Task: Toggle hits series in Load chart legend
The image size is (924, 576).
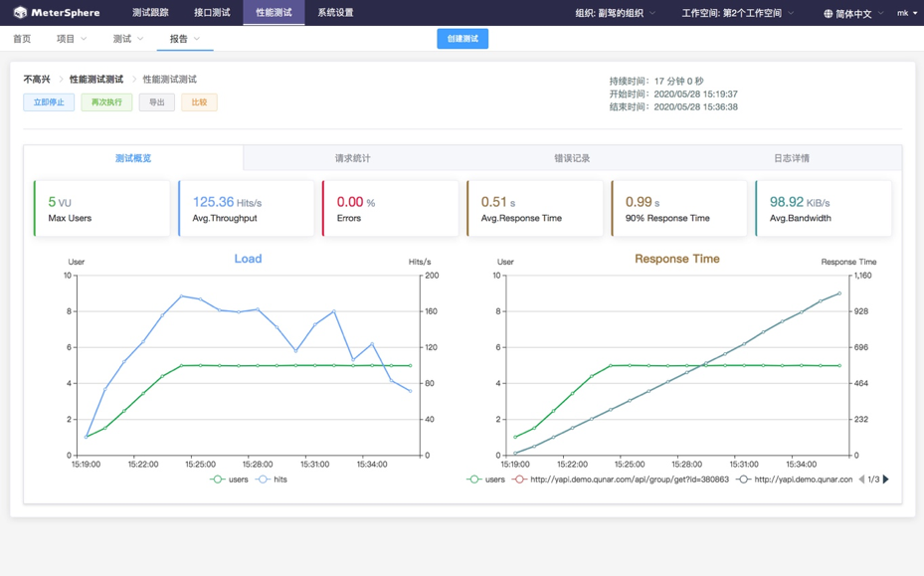Action: [x=272, y=480]
